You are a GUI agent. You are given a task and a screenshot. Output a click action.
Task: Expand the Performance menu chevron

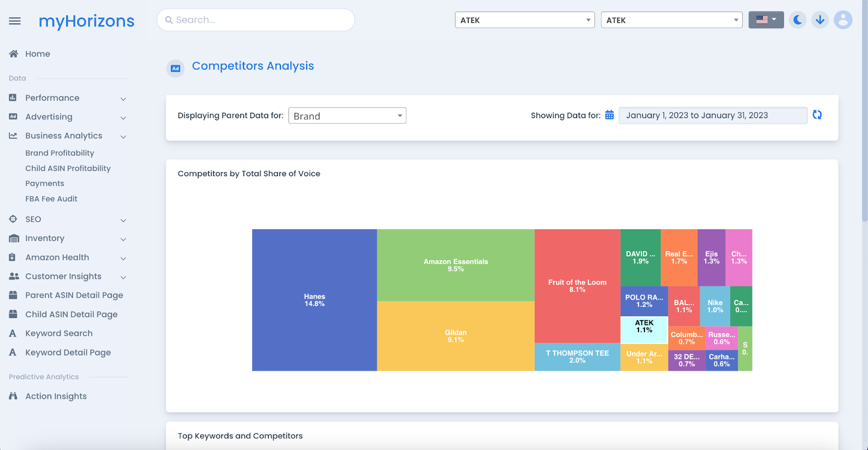tap(123, 99)
